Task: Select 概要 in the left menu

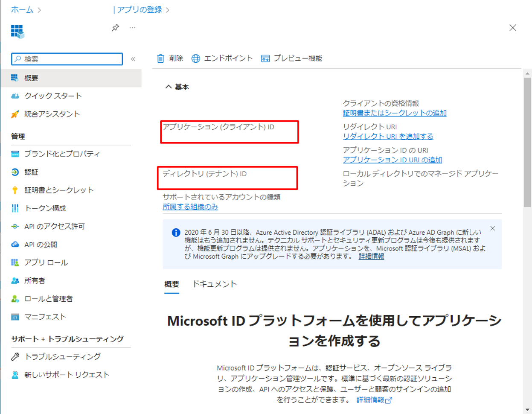Action: [71, 78]
